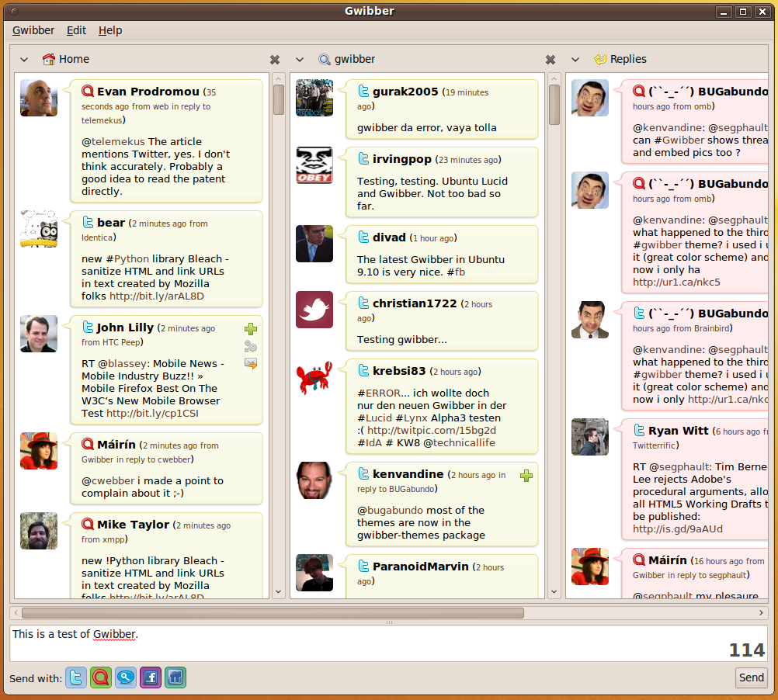Click the horizontal scrollbar right arrow
This screenshot has height=700, width=778.
pos(761,613)
